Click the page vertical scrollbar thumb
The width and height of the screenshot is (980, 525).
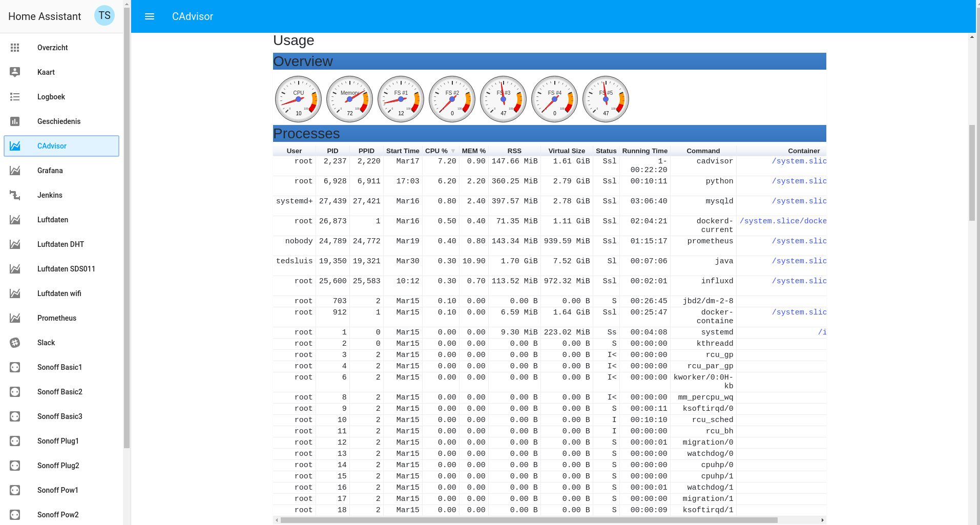point(972,173)
